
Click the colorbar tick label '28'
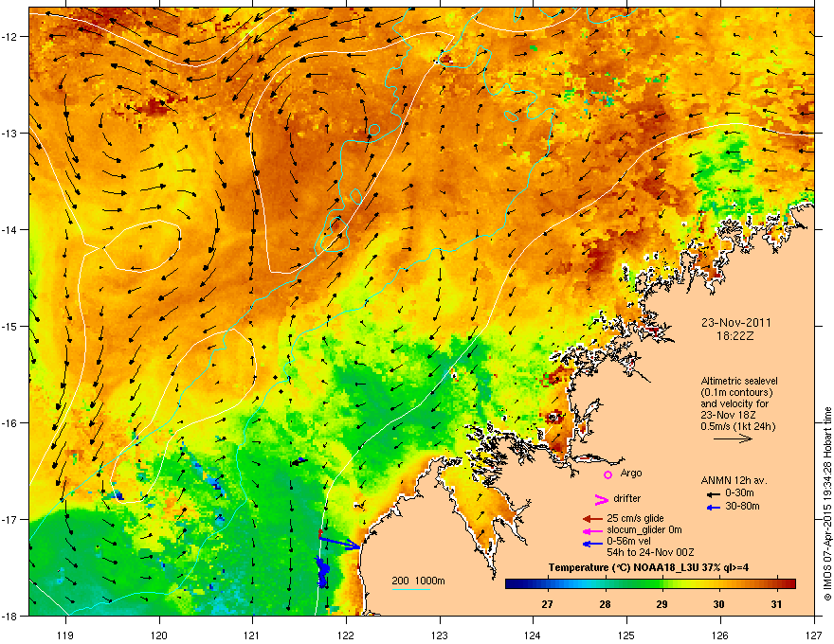coord(605,604)
